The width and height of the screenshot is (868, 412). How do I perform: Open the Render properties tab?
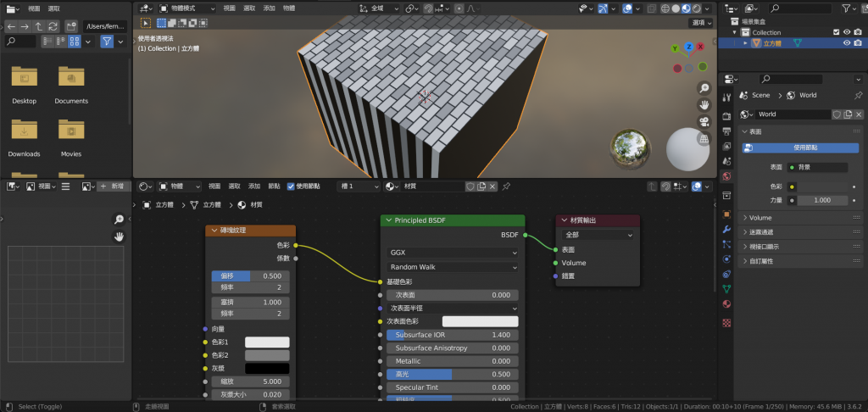tap(726, 116)
